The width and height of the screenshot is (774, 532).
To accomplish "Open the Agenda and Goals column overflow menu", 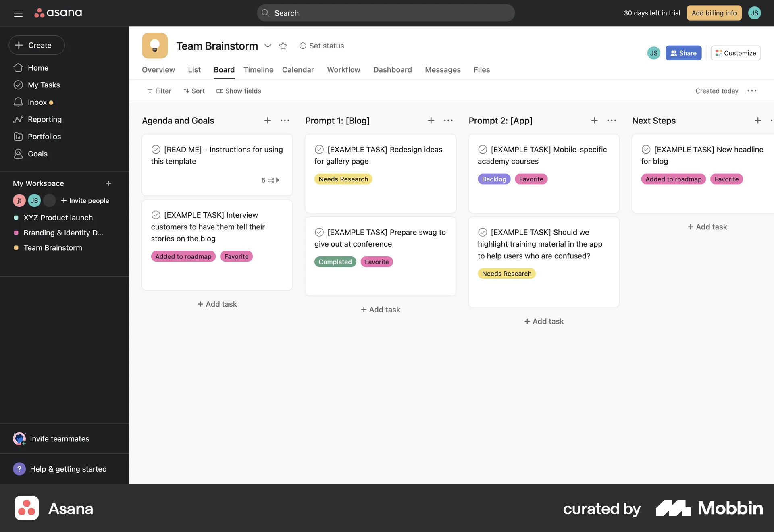I will tap(285, 120).
